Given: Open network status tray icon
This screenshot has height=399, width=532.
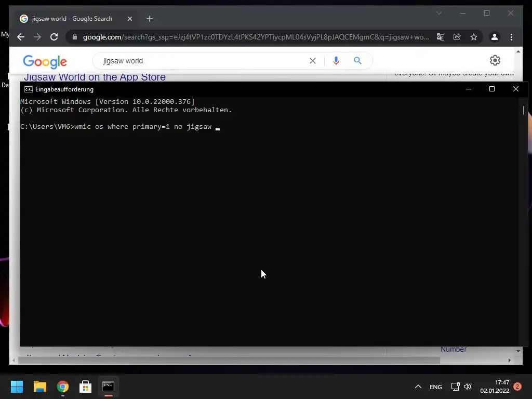Looking at the screenshot, I should click(x=455, y=387).
